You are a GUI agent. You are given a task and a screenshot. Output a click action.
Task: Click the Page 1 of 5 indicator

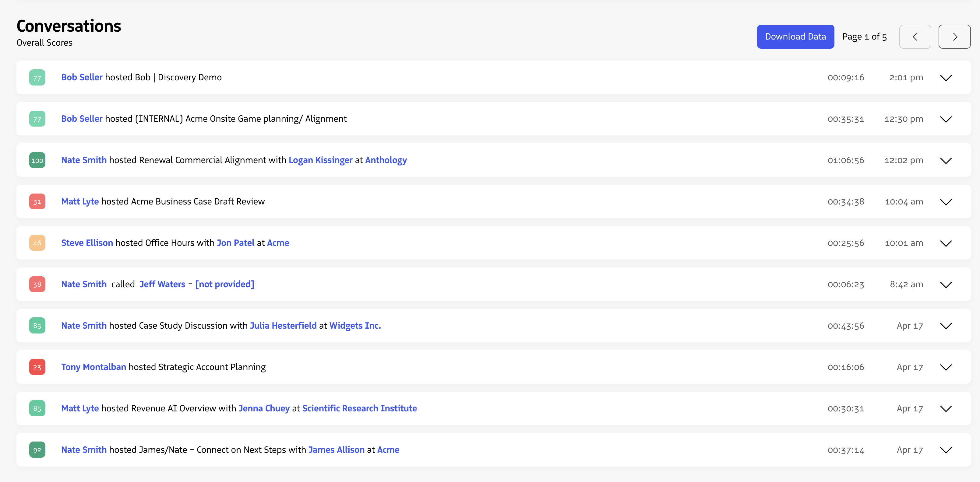coord(864,37)
